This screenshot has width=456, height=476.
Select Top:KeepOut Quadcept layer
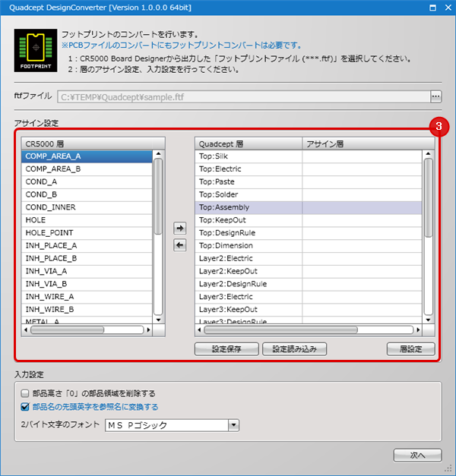(309, 220)
